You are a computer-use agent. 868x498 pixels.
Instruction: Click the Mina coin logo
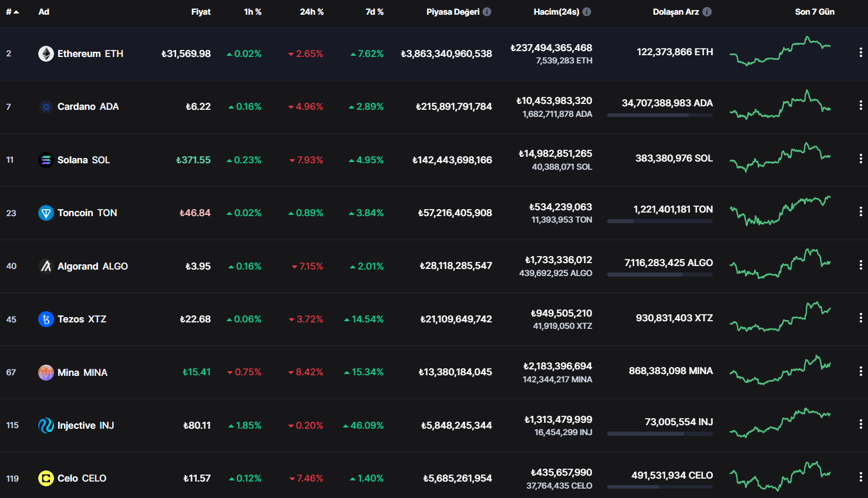[x=46, y=372]
